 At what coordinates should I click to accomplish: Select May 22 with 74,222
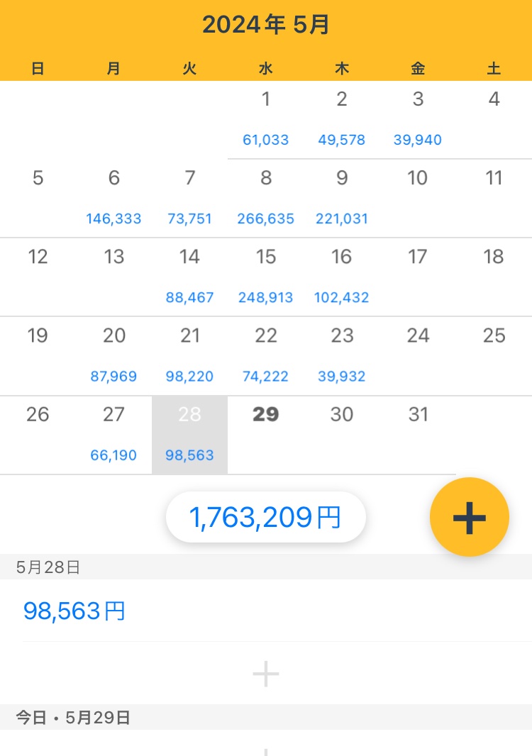point(266,356)
